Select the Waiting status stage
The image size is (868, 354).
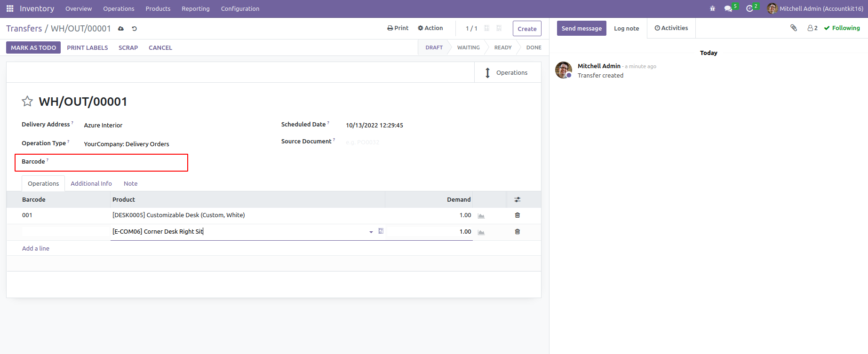[469, 47]
